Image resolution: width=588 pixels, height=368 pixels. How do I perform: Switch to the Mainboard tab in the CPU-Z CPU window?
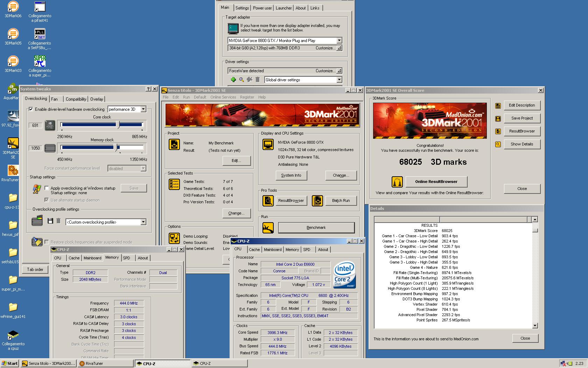(273, 250)
